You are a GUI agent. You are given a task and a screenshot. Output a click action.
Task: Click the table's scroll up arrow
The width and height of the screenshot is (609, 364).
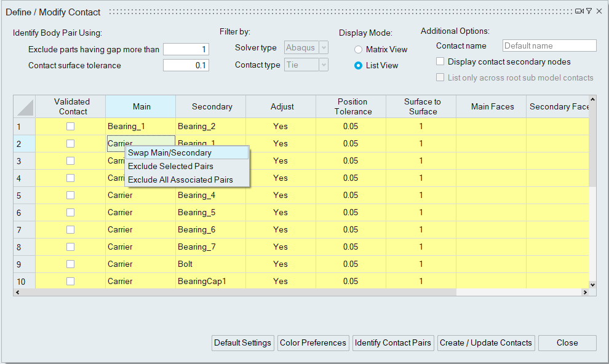tap(592, 100)
